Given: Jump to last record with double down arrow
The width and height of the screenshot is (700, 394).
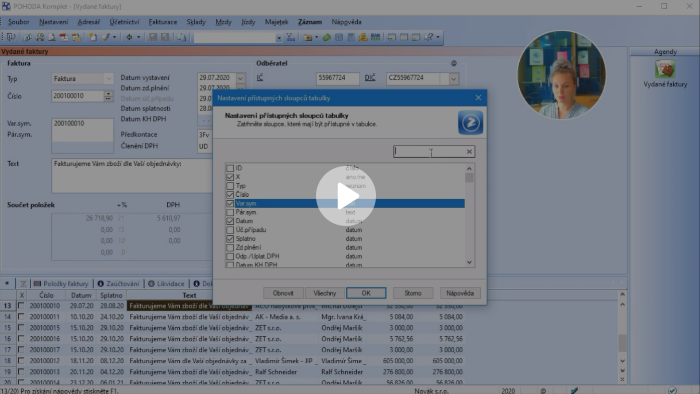Looking at the screenshot, I should pyautogui.click(x=622, y=371).
